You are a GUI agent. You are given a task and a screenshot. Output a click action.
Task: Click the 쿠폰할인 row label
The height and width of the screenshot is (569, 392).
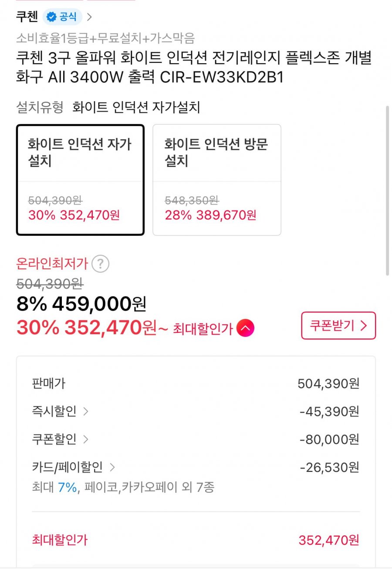54,439
